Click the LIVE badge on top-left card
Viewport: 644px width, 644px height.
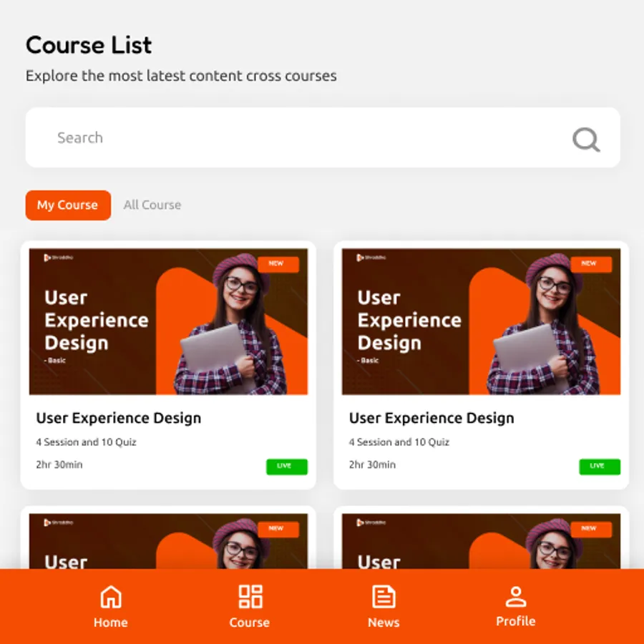click(x=287, y=467)
